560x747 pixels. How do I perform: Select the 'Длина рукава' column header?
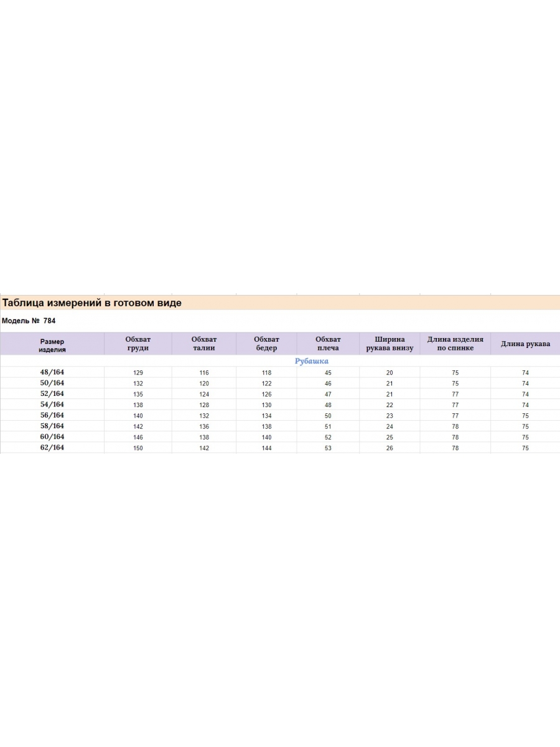pos(525,344)
